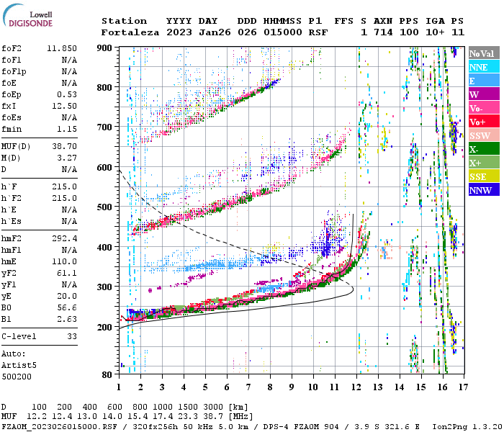Click the Jan26 date in header
The width and height of the screenshot is (504, 432).
click(x=215, y=32)
